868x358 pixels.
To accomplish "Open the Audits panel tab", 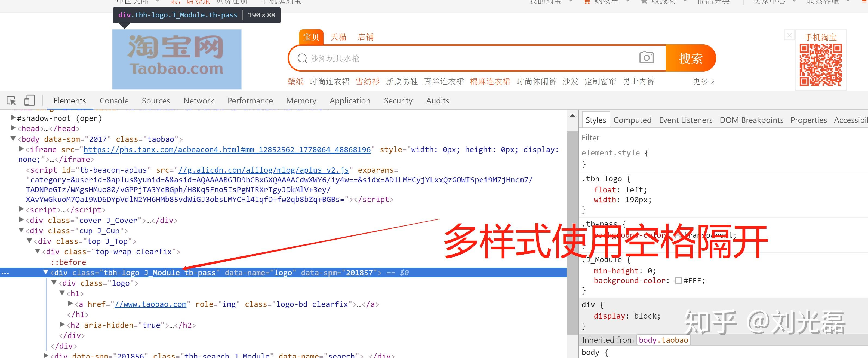I will click(x=437, y=101).
